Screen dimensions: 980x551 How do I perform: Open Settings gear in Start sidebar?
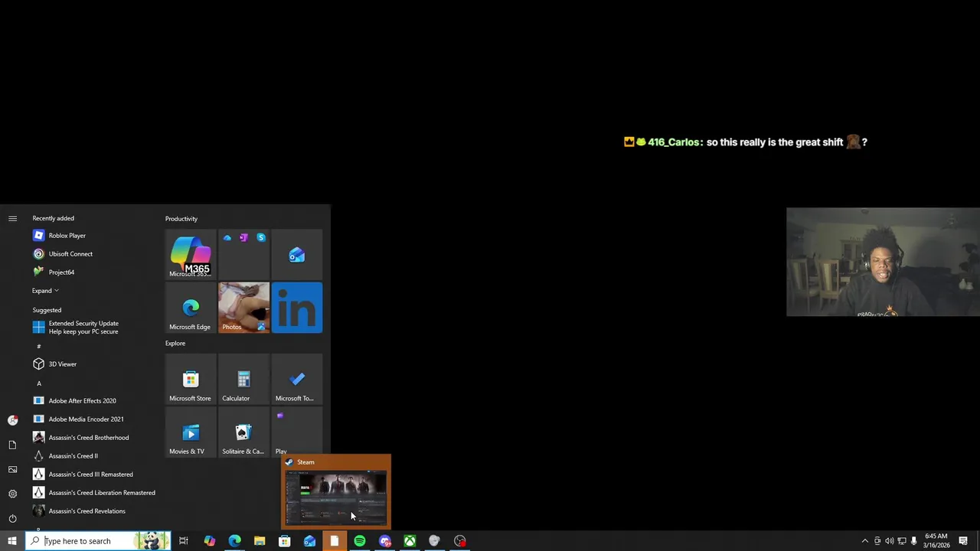[x=12, y=494]
